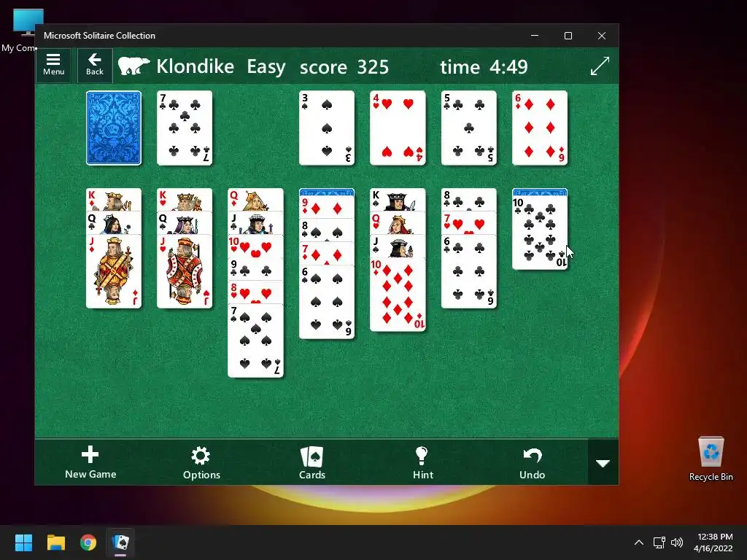This screenshot has width=747, height=560.
Task: Select the Recycle Bin desktop icon
Action: point(711,459)
